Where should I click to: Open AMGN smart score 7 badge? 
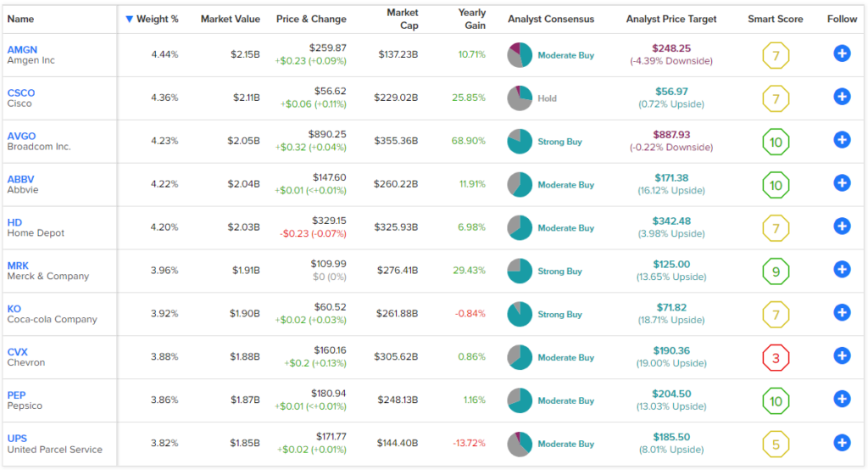[776, 55]
